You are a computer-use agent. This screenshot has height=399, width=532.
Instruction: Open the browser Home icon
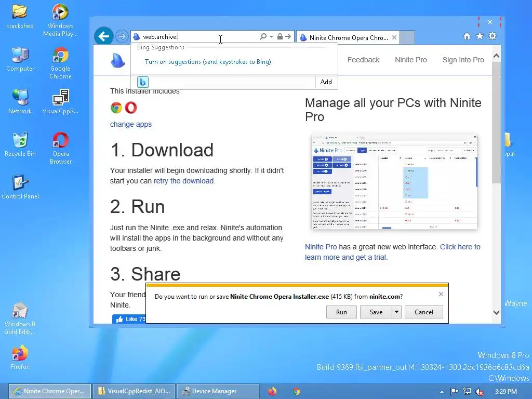click(x=467, y=36)
